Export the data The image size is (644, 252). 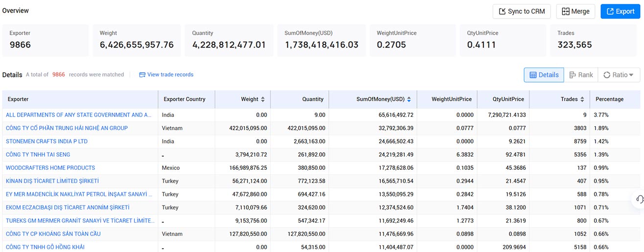tap(620, 11)
